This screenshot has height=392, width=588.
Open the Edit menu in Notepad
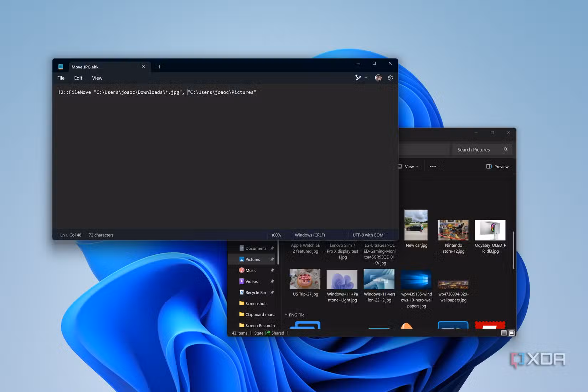[78, 78]
